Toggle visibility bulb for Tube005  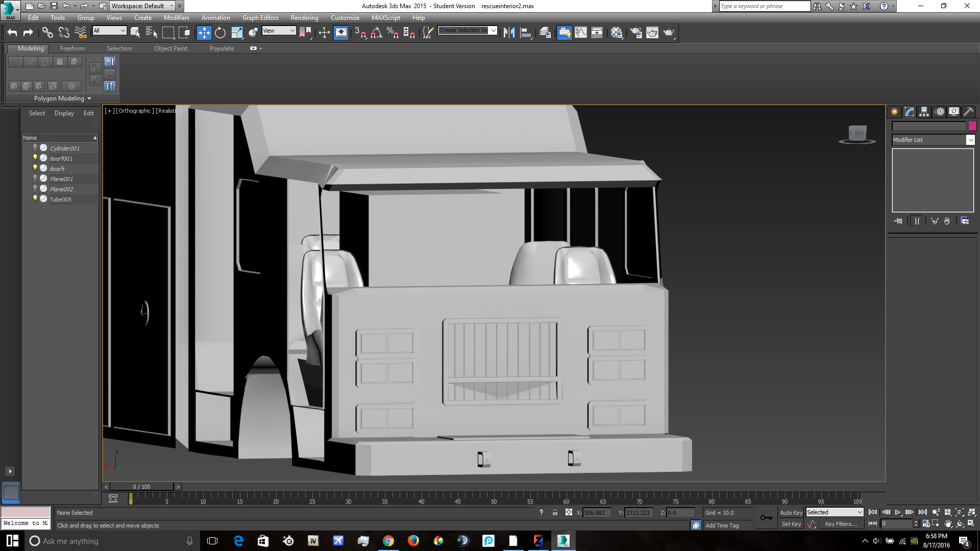(35, 199)
